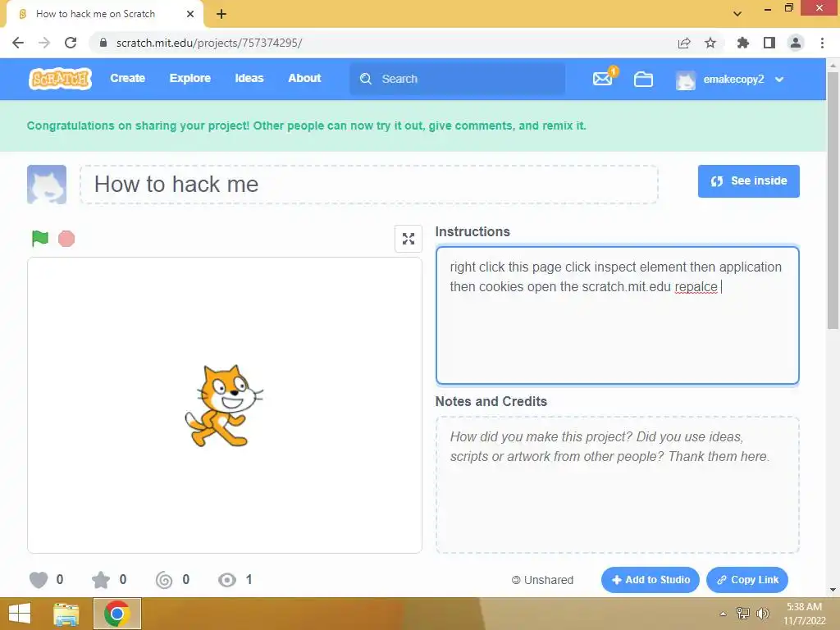
Task: Click the Scratch logo
Action: [60, 79]
